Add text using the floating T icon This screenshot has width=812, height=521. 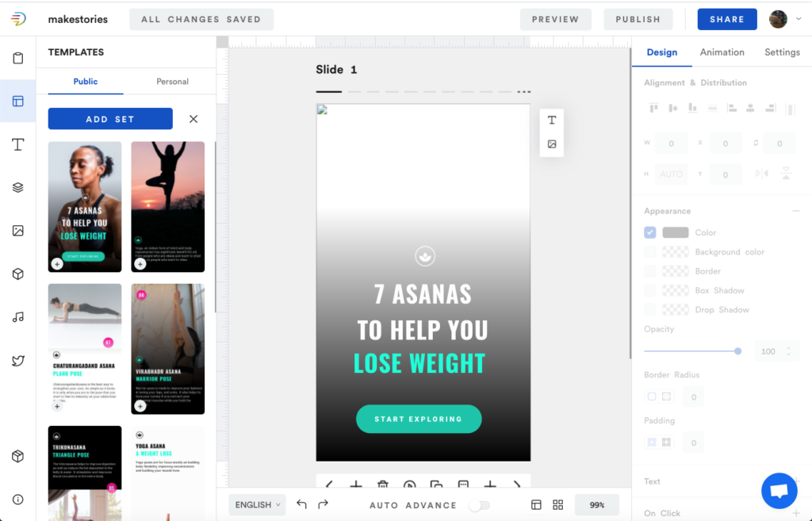click(x=552, y=121)
